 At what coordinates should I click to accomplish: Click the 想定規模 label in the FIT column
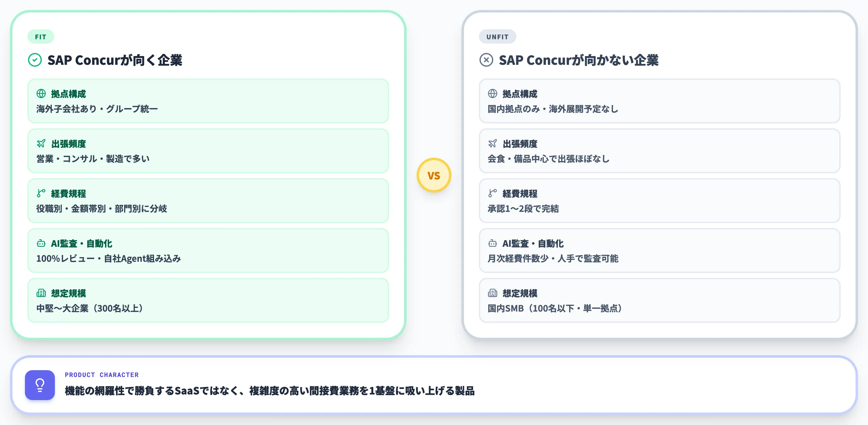68,293
